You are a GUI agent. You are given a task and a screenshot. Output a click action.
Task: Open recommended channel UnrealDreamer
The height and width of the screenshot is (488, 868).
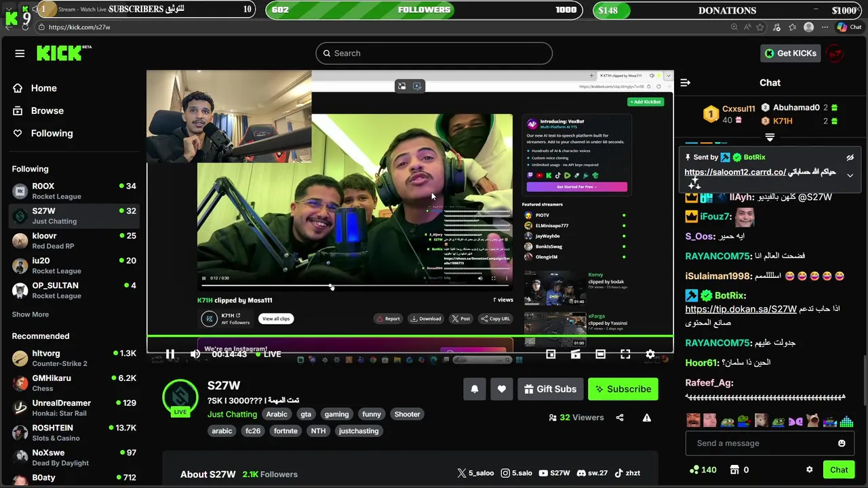(x=73, y=408)
